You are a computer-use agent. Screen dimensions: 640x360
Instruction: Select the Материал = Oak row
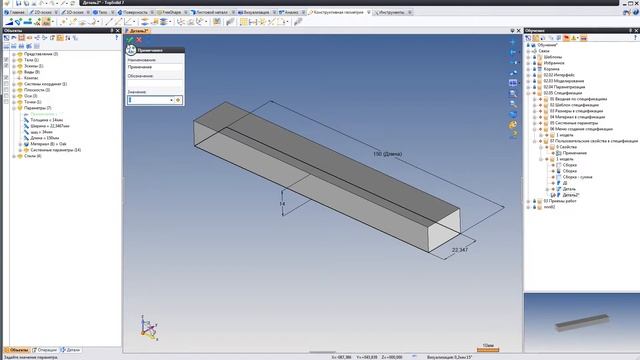pyautogui.click(x=47, y=144)
